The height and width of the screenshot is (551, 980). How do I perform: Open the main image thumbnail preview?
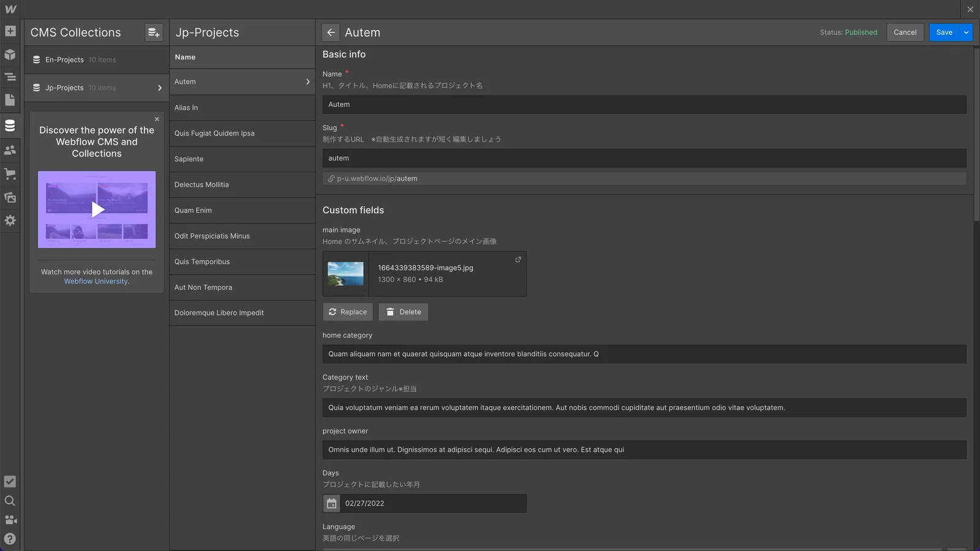pos(345,274)
